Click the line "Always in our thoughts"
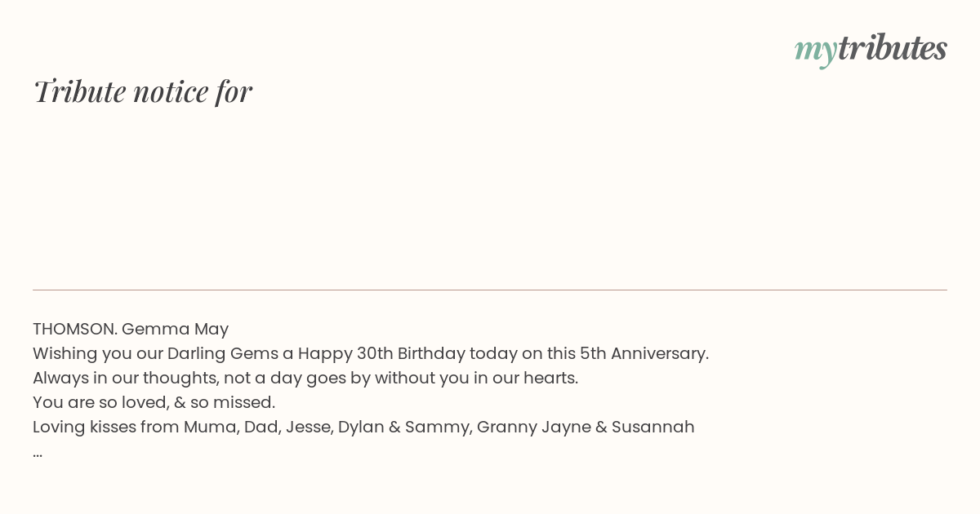The image size is (980, 514). 305,378
